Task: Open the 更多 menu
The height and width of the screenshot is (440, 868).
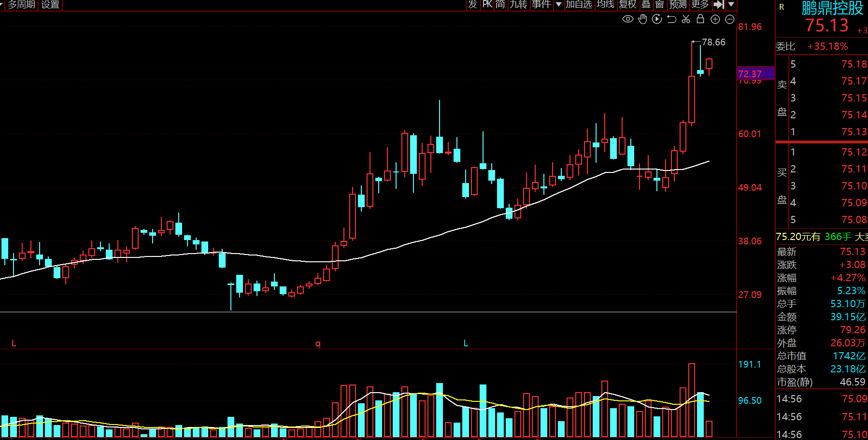Action: [700, 4]
